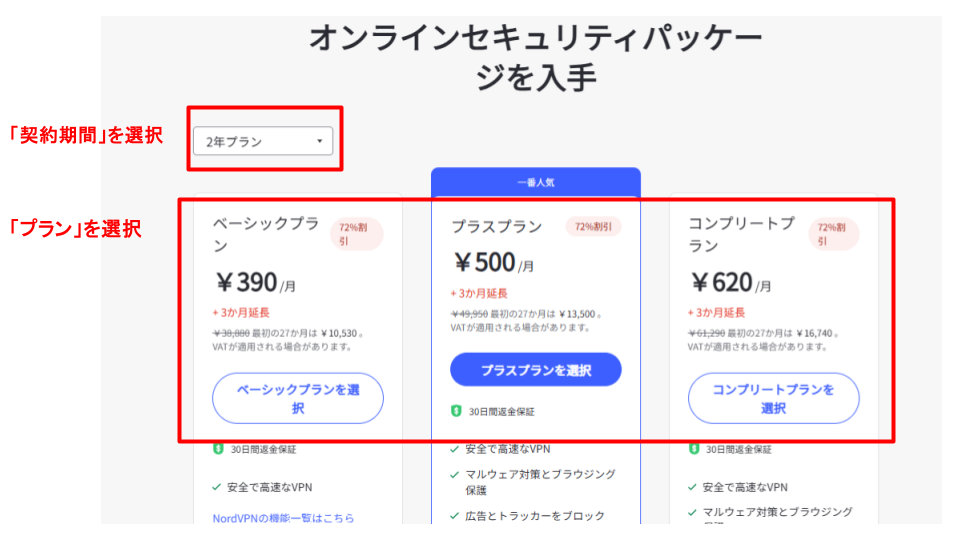Click the コンプリートプラン title
The width and height of the screenshot is (960, 540).
pos(741,234)
